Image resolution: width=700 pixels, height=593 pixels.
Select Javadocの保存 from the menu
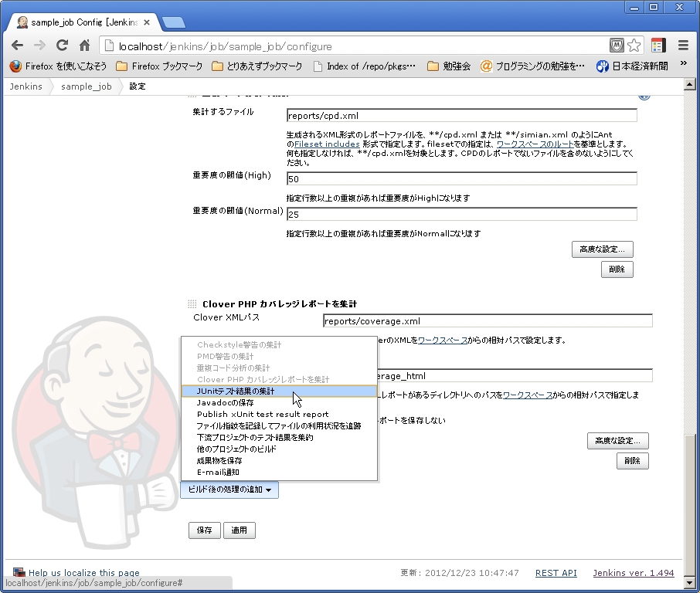coord(279,403)
